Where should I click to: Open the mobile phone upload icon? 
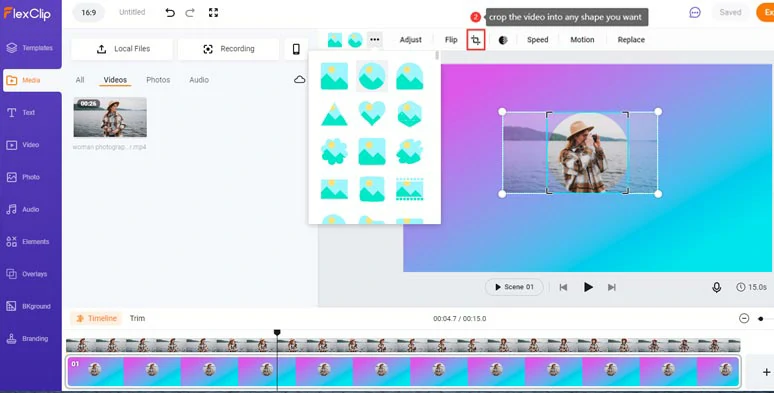coord(296,49)
